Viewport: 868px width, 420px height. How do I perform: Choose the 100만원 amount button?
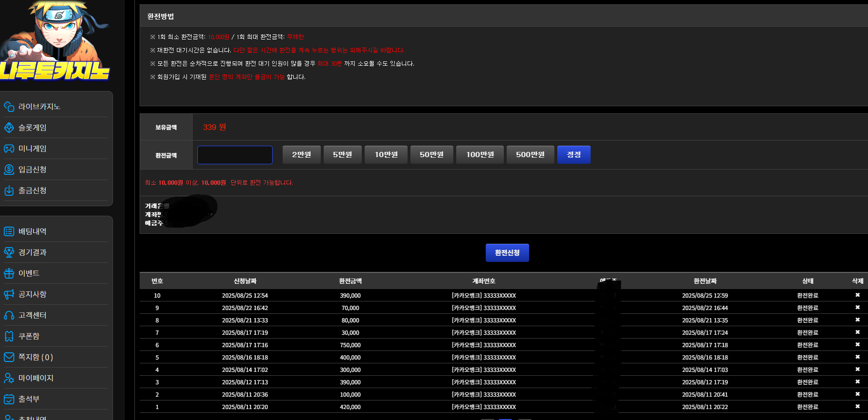point(480,155)
